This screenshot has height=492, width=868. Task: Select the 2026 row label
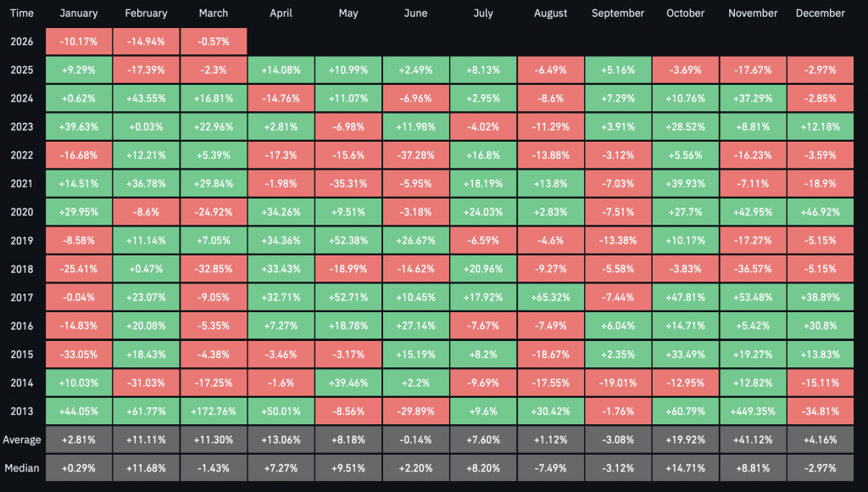click(21, 42)
